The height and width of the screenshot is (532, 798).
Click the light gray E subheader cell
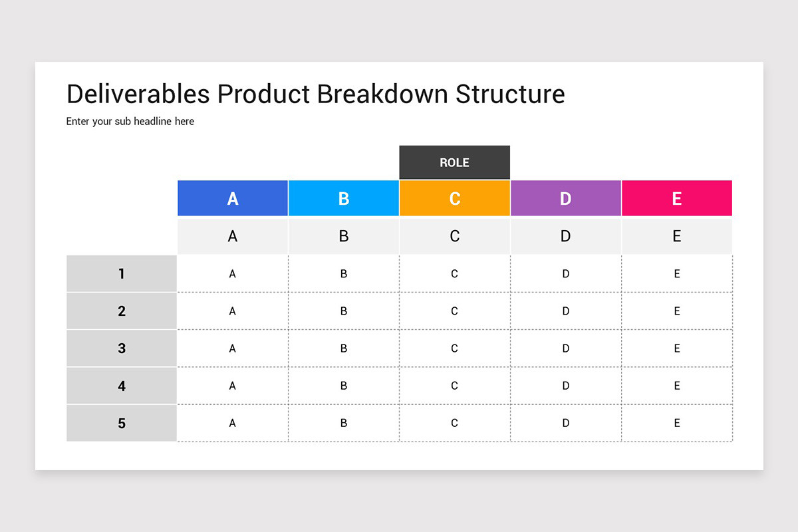[677, 236]
